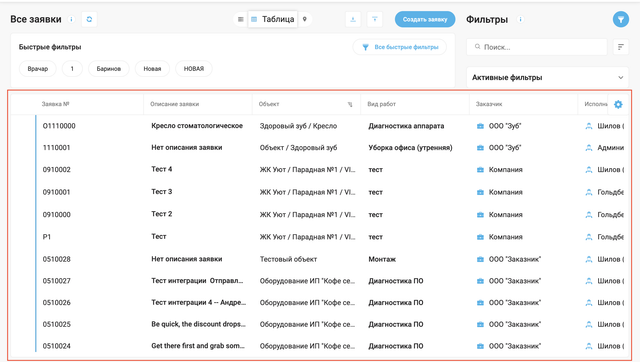
Task: Click the info icon next to Фильтры
Action: (520, 19)
